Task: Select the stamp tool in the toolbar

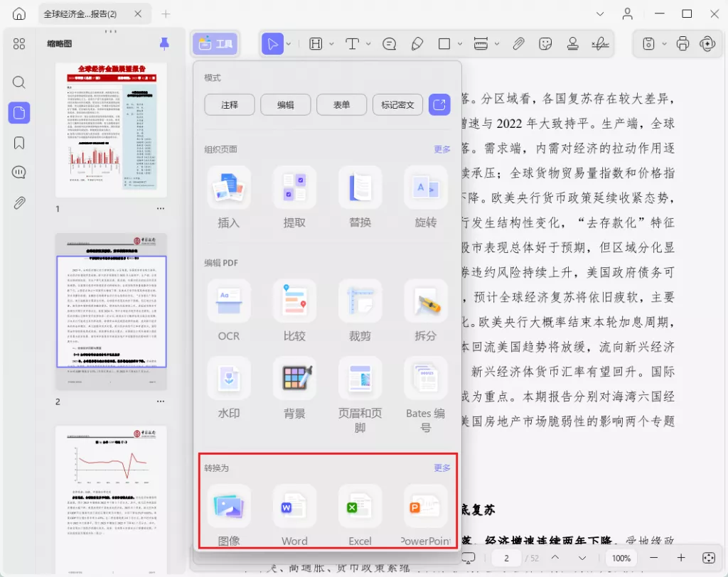Action: click(572, 43)
